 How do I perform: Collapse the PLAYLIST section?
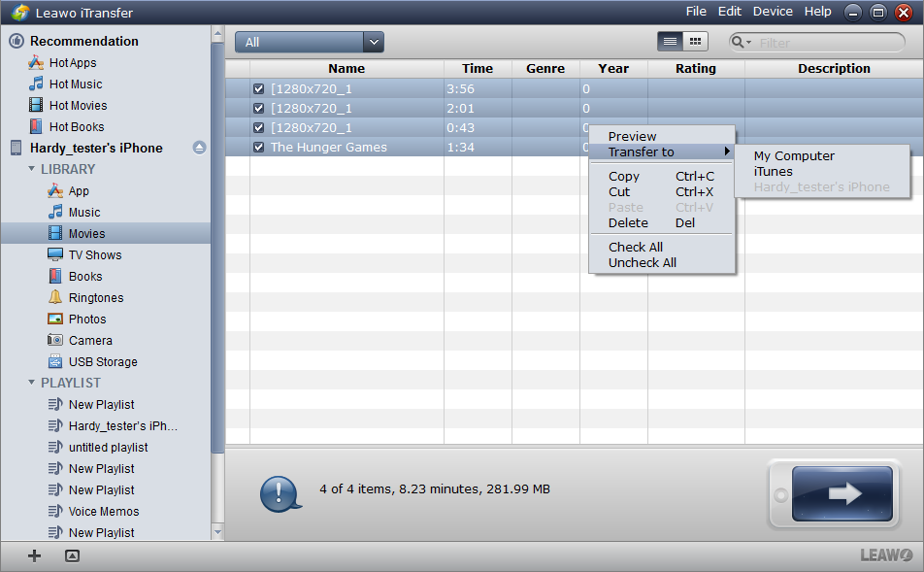[31, 382]
